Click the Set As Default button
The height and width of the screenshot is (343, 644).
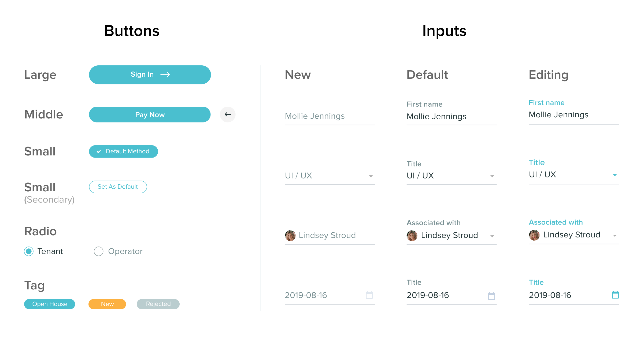tap(118, 187)
